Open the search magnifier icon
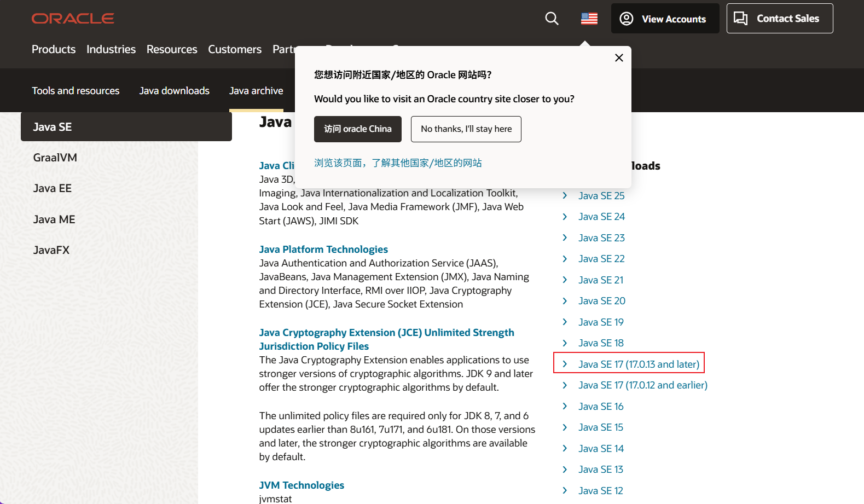 tap(552, 19)
